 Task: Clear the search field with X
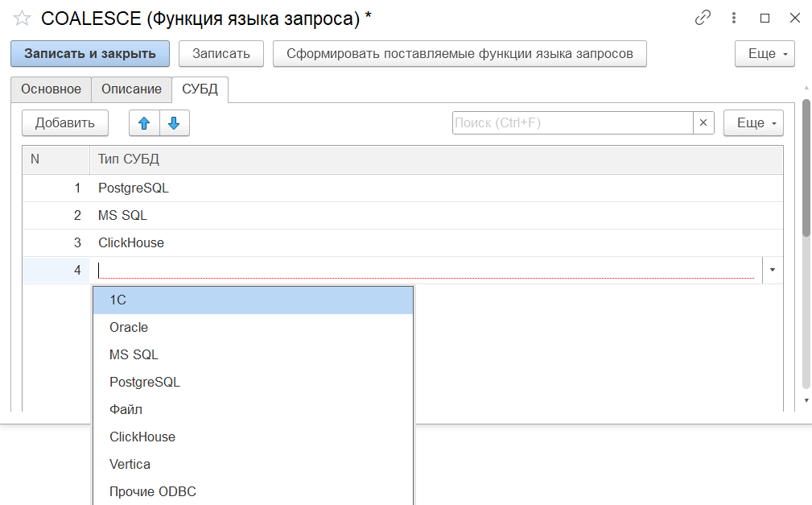[x=703, y=123]
